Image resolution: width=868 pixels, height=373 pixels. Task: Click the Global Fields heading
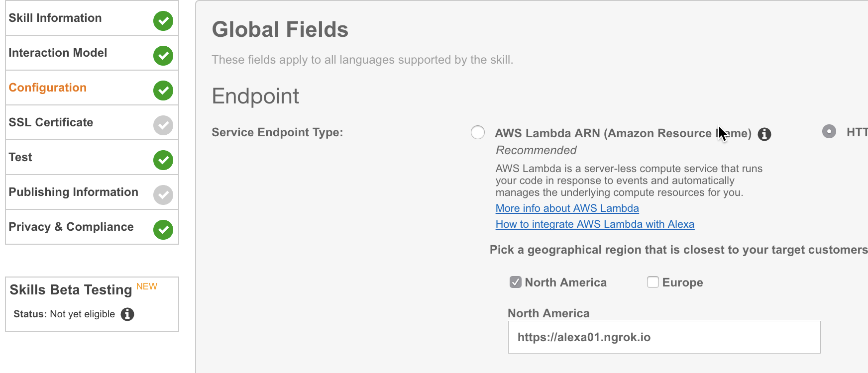[x=280, y=29]
